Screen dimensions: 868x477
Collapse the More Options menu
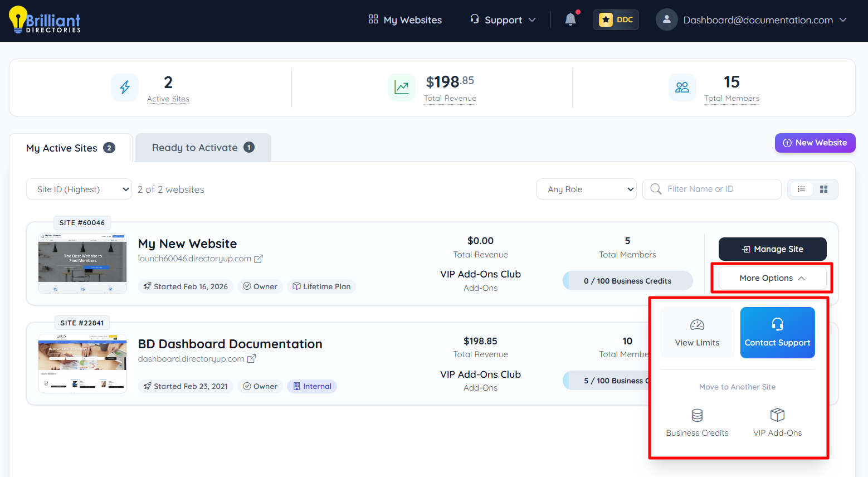(x=772, y=278)
